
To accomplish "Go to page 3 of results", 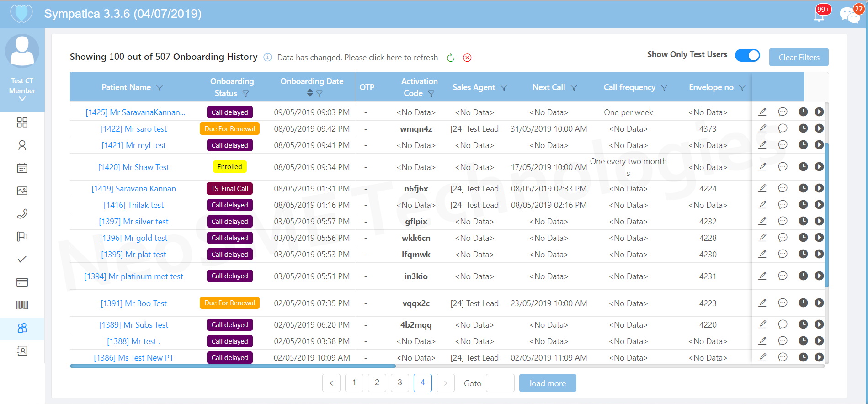I will (399, 383).
